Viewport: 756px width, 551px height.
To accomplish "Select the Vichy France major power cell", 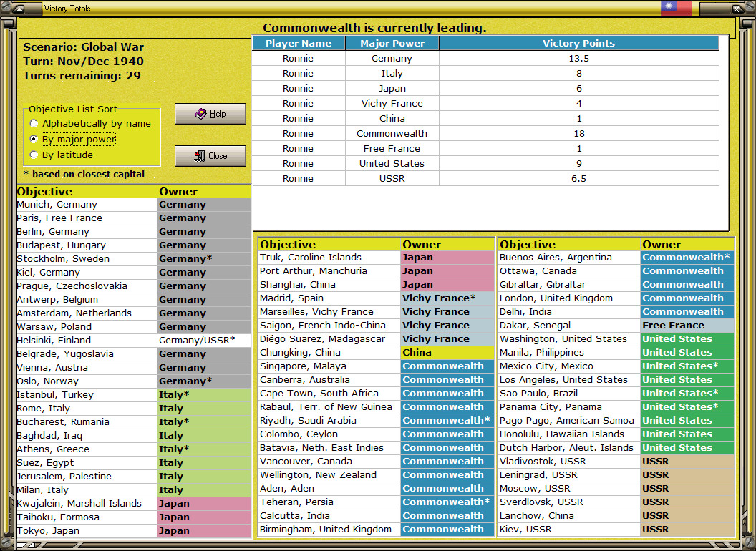I will (392, 103).
